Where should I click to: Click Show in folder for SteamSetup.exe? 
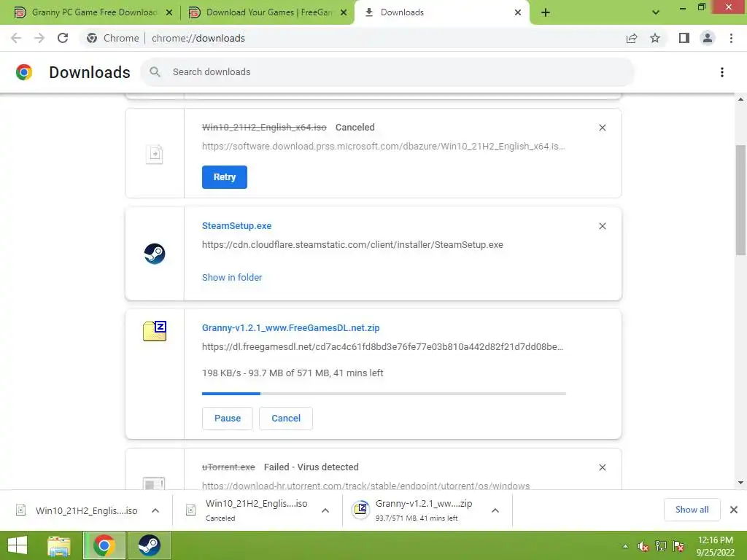pos(232,277)
